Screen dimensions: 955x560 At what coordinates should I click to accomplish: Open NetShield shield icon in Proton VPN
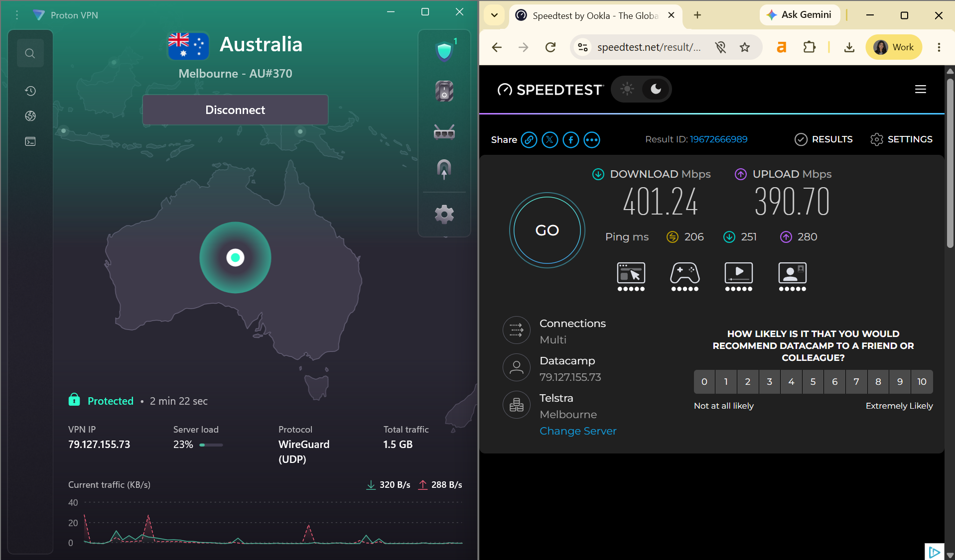coord(444,51)
